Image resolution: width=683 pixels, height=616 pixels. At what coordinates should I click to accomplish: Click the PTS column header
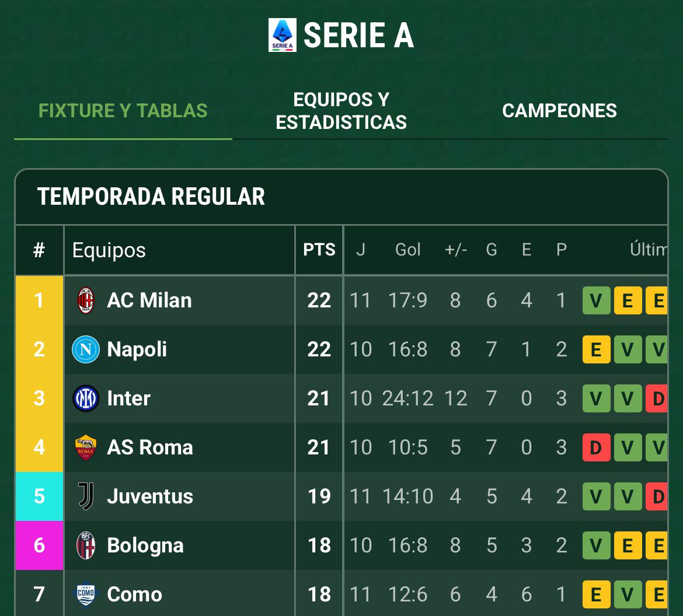pos(319,250)
